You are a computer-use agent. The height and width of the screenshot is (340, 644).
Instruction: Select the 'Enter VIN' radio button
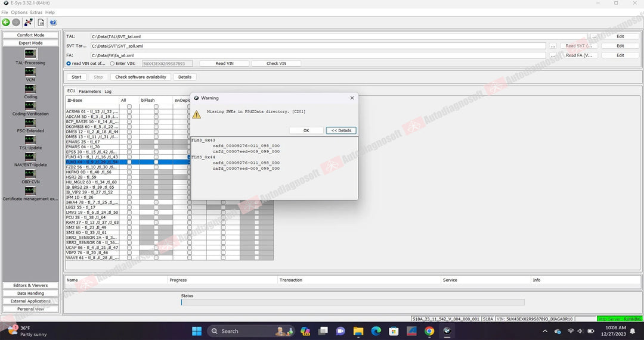click(112, 64)
